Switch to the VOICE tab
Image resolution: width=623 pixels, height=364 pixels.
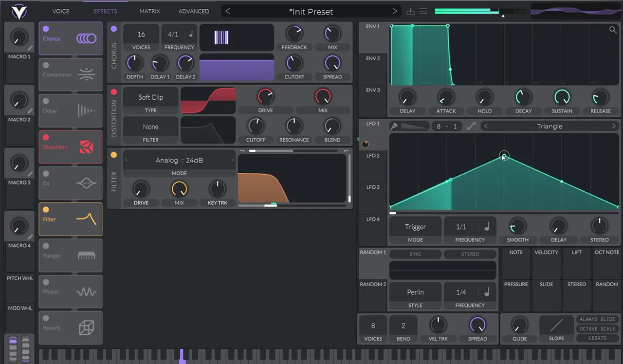[x=61, y=11]
